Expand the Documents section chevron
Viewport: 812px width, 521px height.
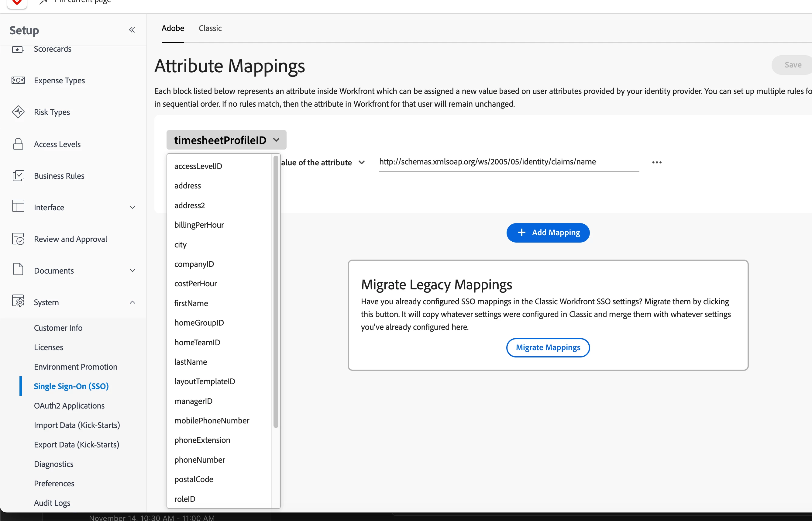tap(132, 271)
